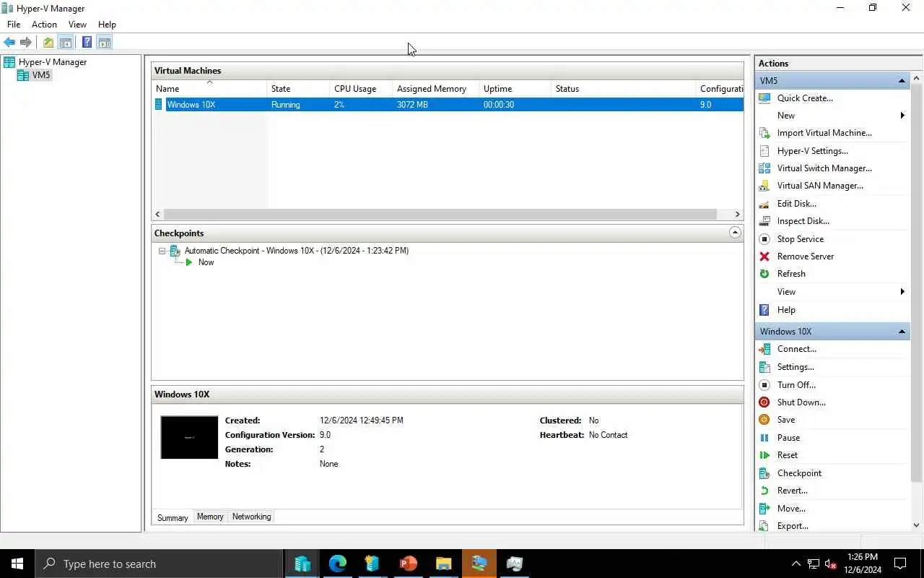Open the File menu
The width and height of the screenshot is (924, 578).
tap(14, 25)
